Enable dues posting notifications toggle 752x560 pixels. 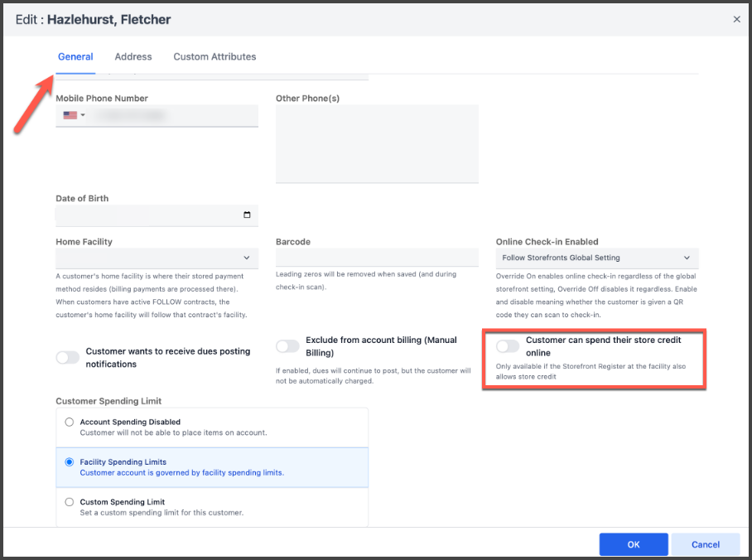68,358
